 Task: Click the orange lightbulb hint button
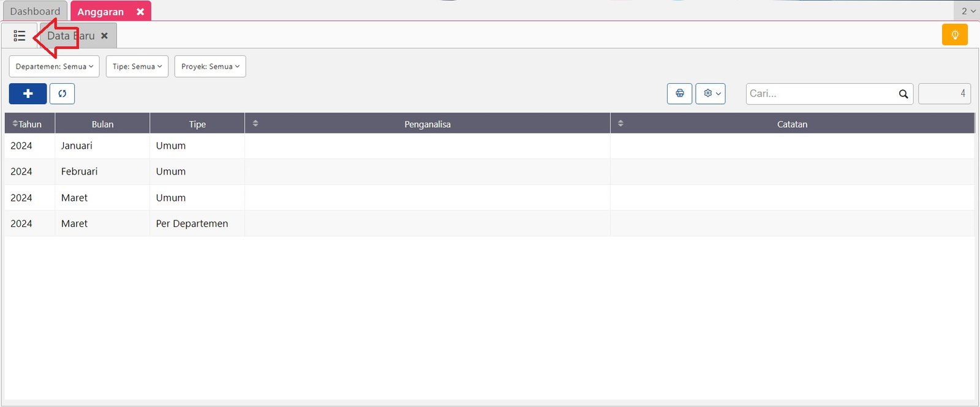click(954, 35)
